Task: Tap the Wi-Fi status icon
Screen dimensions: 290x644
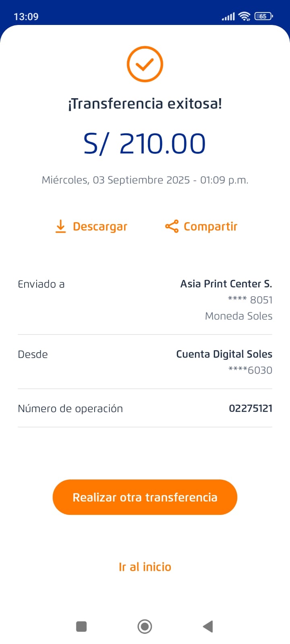Action: [x=244, y=17]
